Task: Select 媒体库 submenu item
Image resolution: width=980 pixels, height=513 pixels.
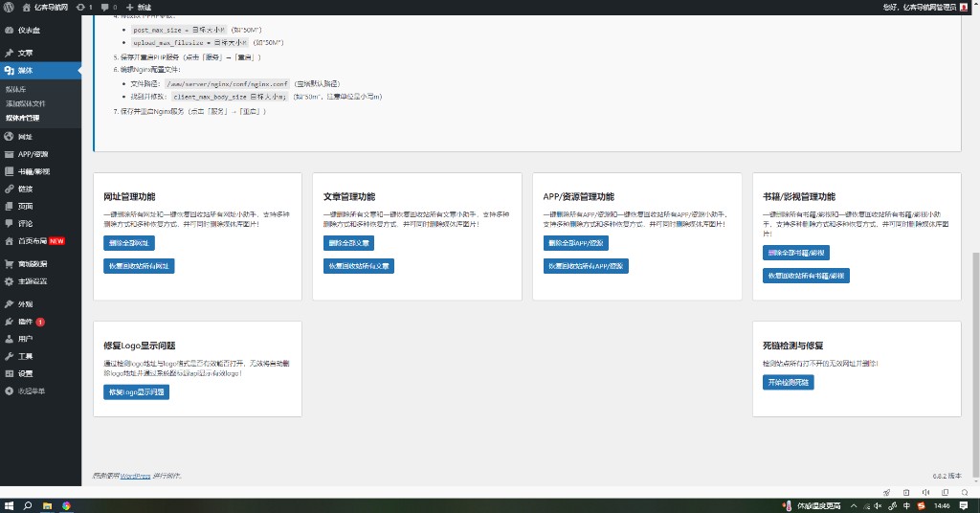Action: (x=15, y=89)
